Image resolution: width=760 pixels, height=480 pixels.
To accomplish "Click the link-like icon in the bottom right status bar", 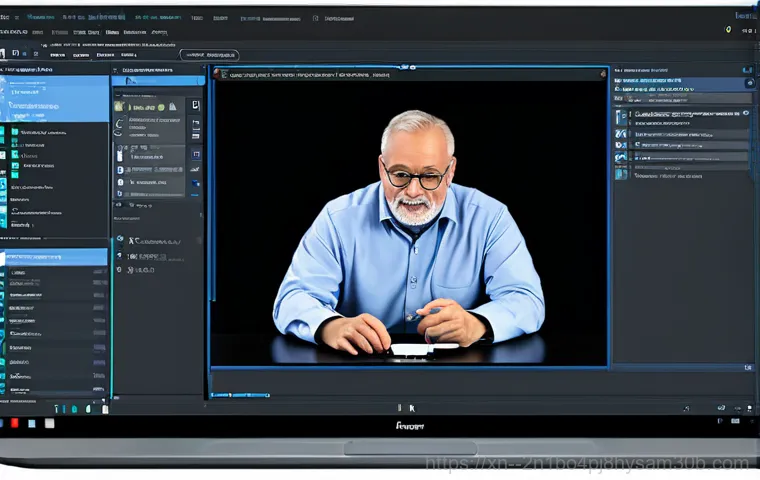I will [721, 408].
